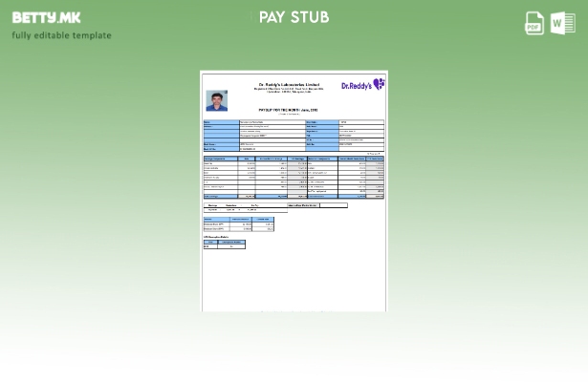This screenshot has width=588, height=382.
Task: Click the BETTY.MK logo
Action: 46,17
